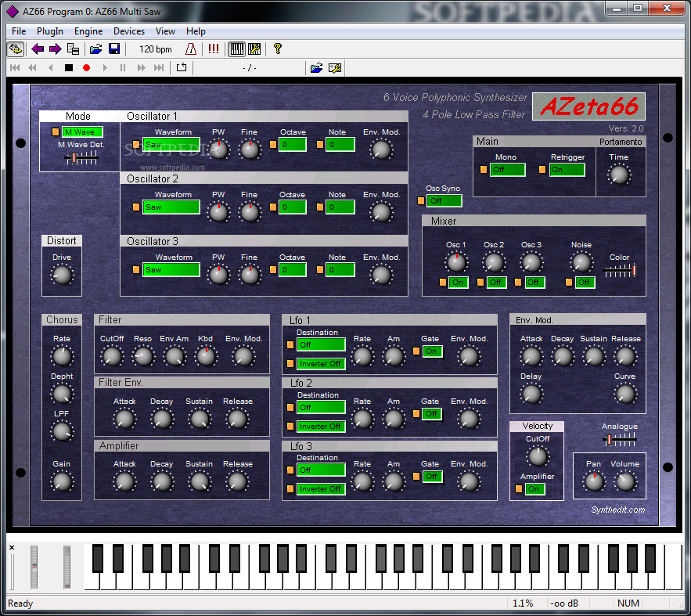Image resolution: width=691 pixels, height=616 pixels.
Task: Open the program list icon
Action: point(73,49)
